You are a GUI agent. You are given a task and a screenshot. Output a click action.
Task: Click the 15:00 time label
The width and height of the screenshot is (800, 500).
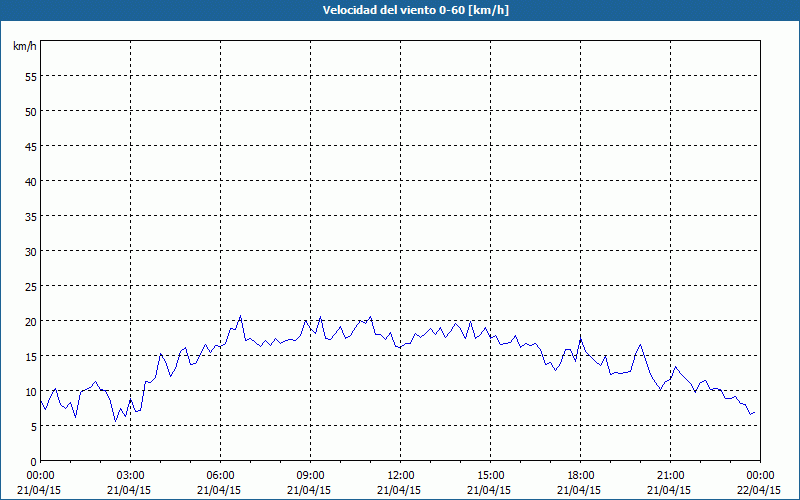point(490,475)
